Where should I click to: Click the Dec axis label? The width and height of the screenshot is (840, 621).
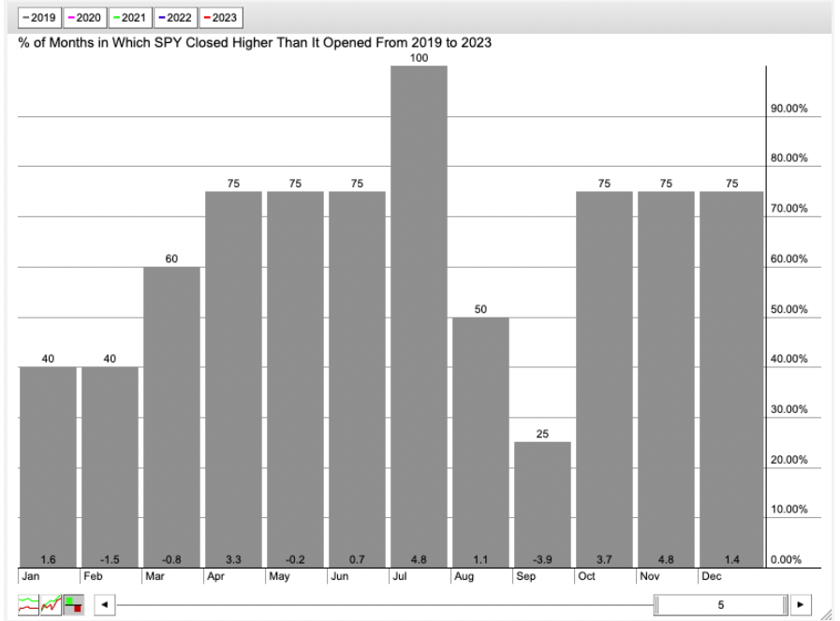(x=712, y=576)
